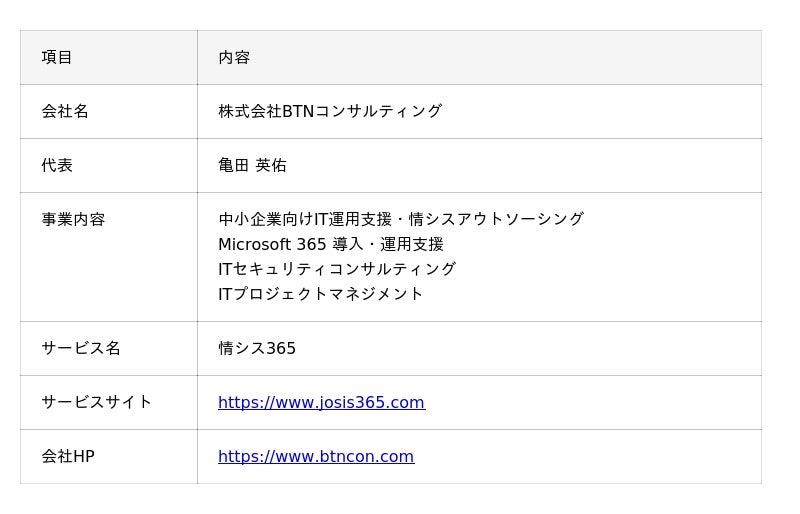Select the サービス名 row label
This screenshot has width=800, height=514.
point(81,348)
